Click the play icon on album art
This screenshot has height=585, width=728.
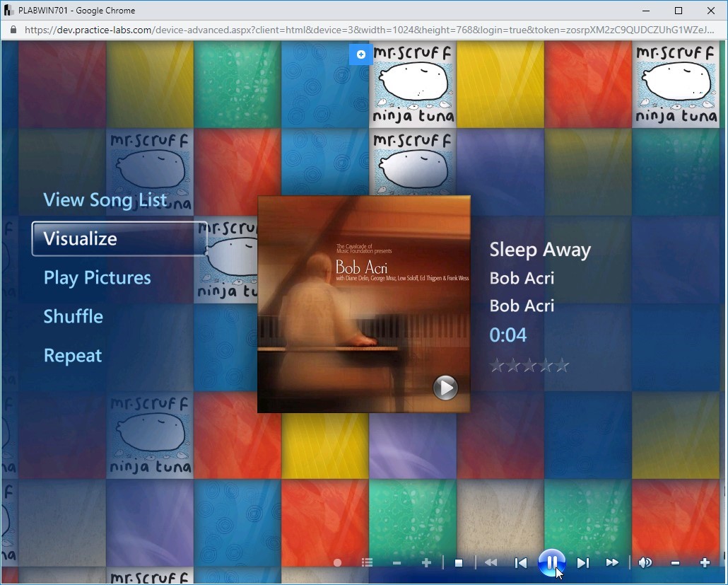point(446,388)
